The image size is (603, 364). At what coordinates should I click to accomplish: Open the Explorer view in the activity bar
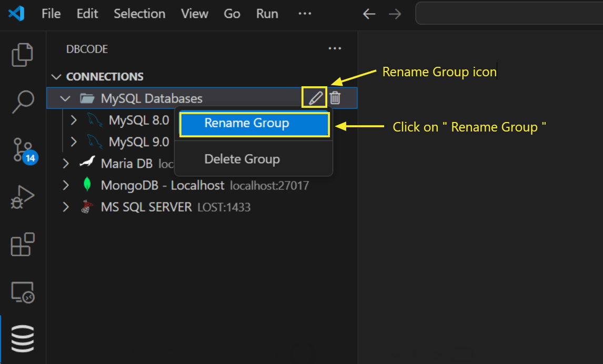22,54
